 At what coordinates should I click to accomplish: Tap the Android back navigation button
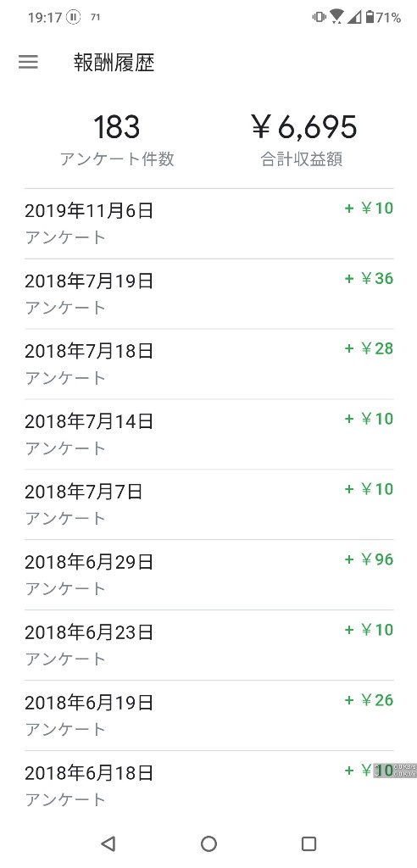click(x=108, y=843)
